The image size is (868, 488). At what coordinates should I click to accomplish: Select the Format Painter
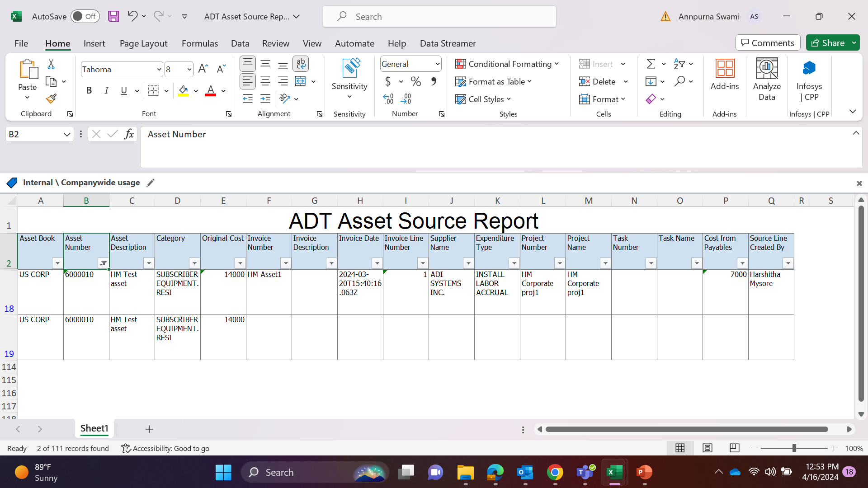(x=51, y=99)
